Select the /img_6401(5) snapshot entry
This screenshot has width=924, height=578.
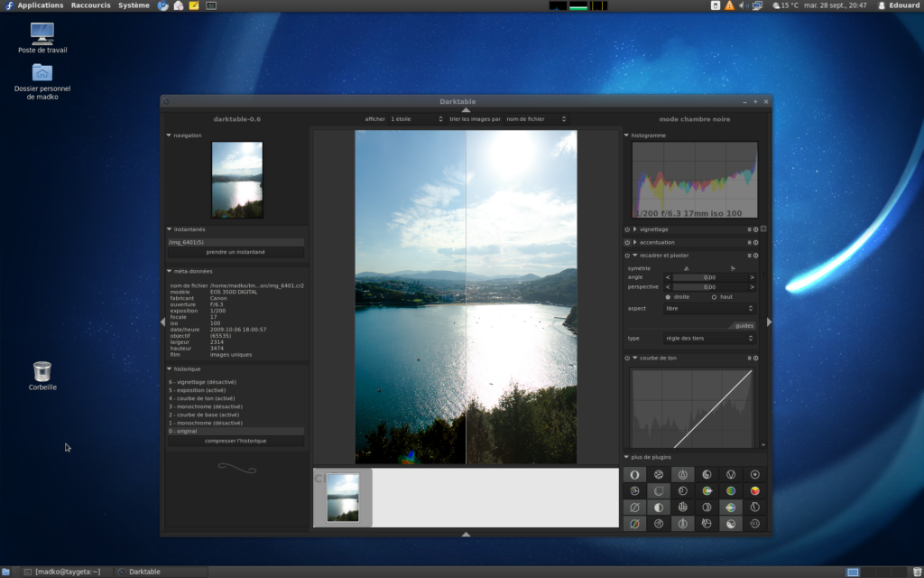pos(236,242)
